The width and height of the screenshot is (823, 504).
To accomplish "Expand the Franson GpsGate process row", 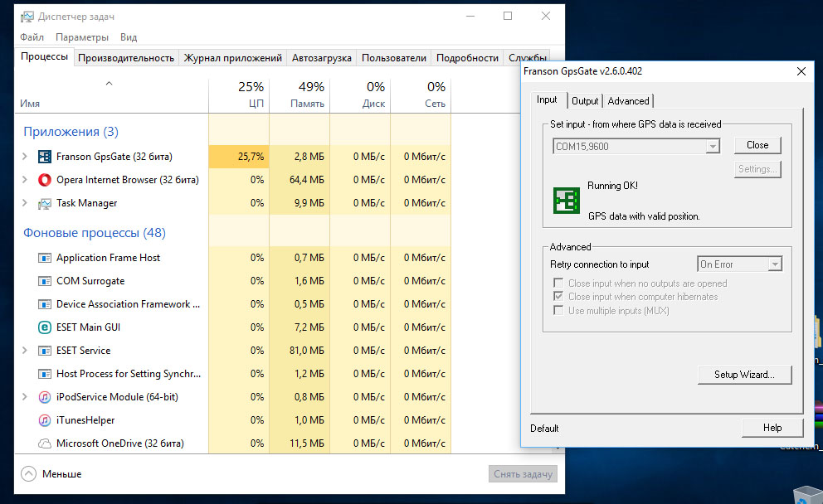I will click(x=25, y=157).
